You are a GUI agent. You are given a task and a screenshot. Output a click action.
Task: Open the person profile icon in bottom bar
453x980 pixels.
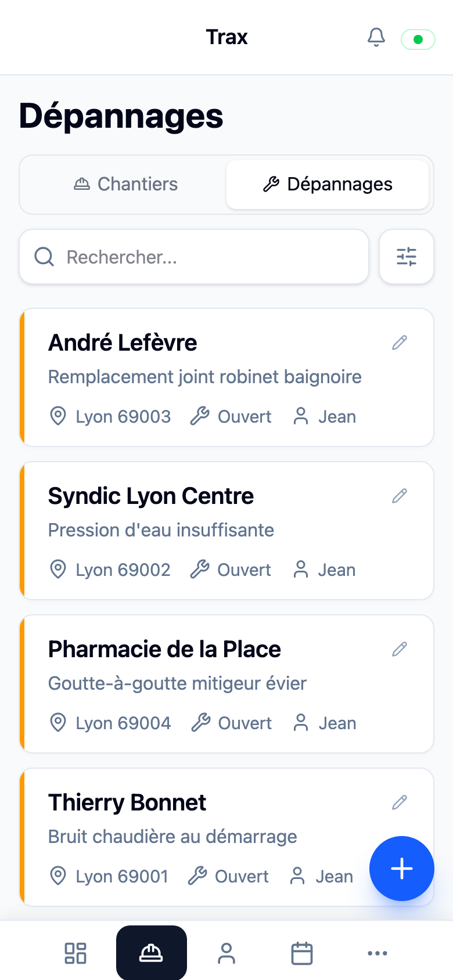pyautogui.click(x=227, y=953)
